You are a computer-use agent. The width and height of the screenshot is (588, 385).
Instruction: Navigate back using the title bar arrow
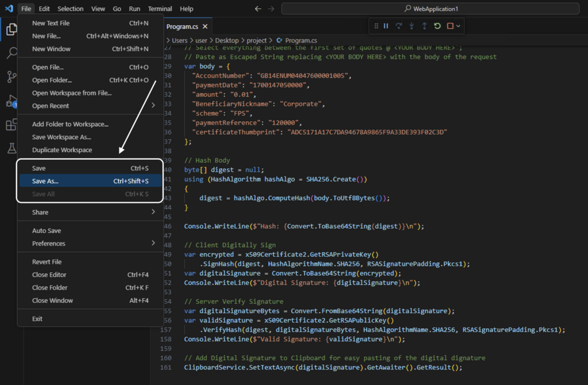coord(258,9)
